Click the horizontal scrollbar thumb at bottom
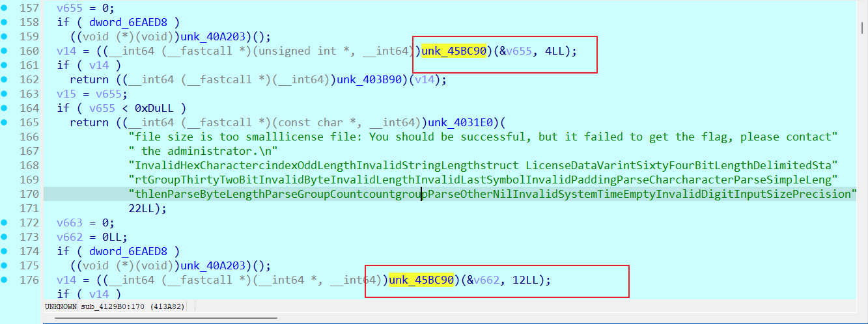868x324 pixels. [x=166, y=319]
